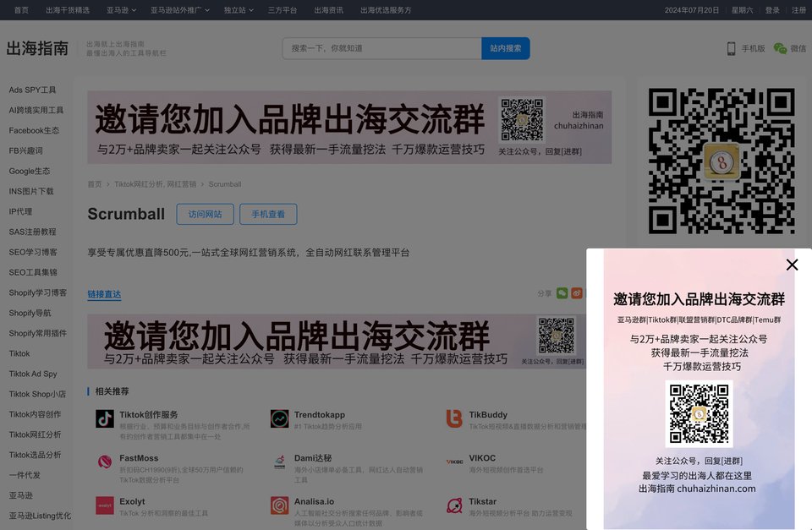
Task: Share via the green WeChat share icon
Action: 562,293
